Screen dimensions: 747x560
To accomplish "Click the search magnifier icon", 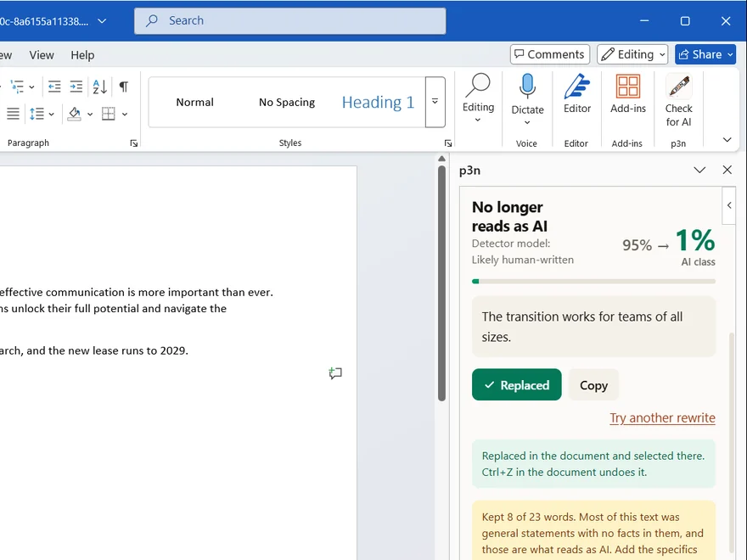I will pos(152,20).
